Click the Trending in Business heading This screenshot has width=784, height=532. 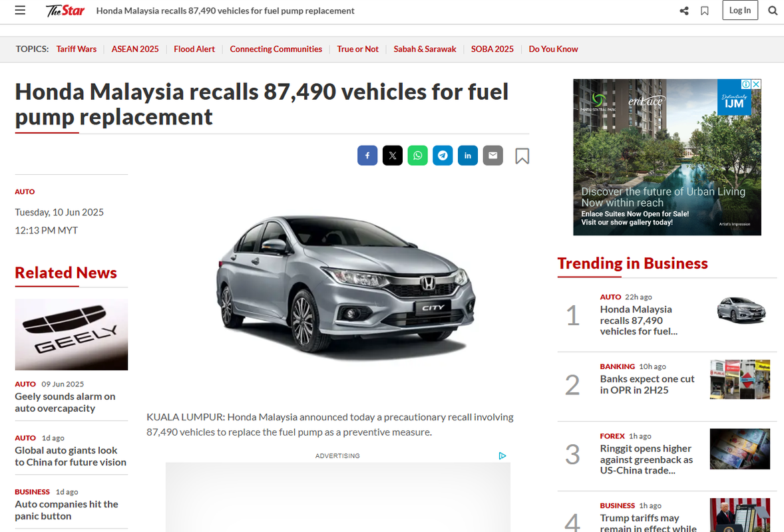pos(632,263)
